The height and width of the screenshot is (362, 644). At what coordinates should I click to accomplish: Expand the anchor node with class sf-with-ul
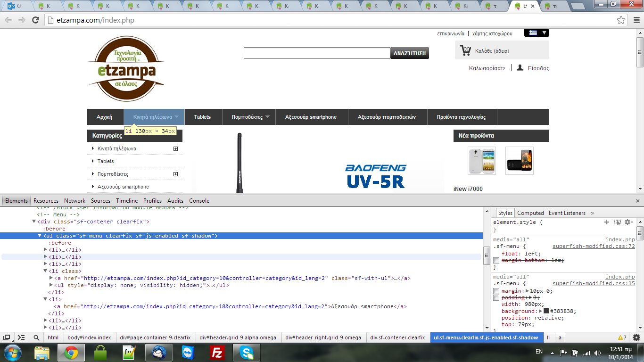51,278
